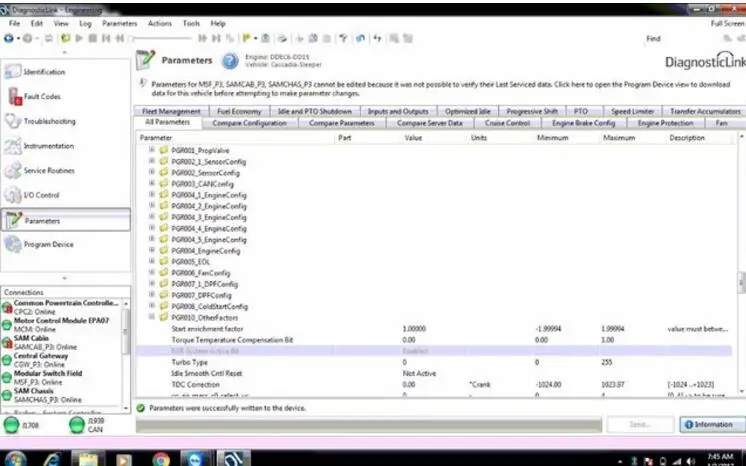Switch to the Engine Protection tab
Image resolution: width=746 pixels, height=466 pixels.
(665, 123)
